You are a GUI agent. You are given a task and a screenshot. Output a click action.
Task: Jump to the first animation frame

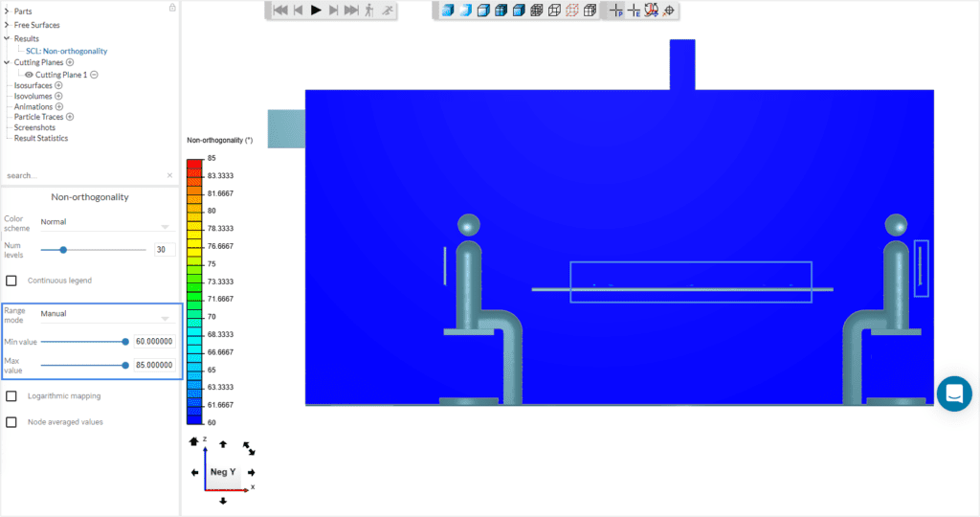click(279, 11)
